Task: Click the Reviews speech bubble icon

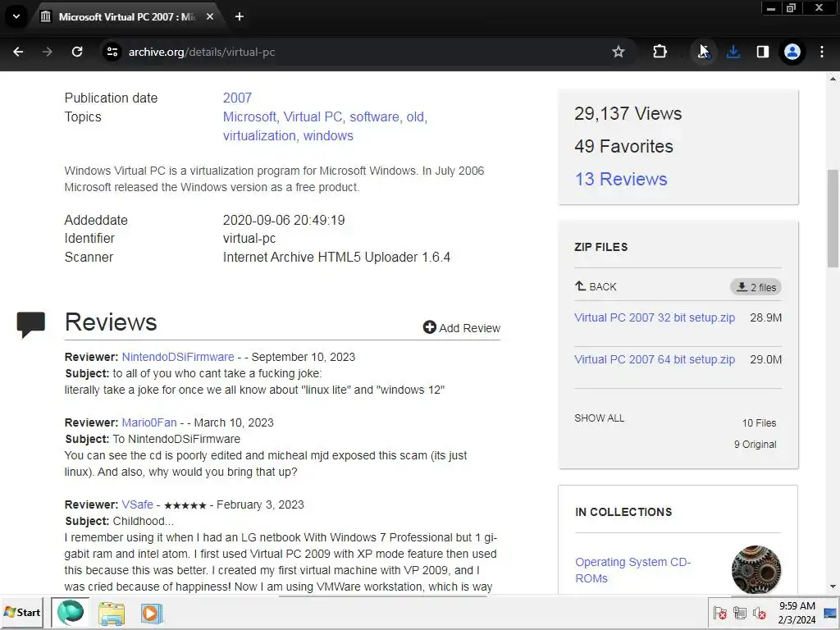Action: (31, 324)
